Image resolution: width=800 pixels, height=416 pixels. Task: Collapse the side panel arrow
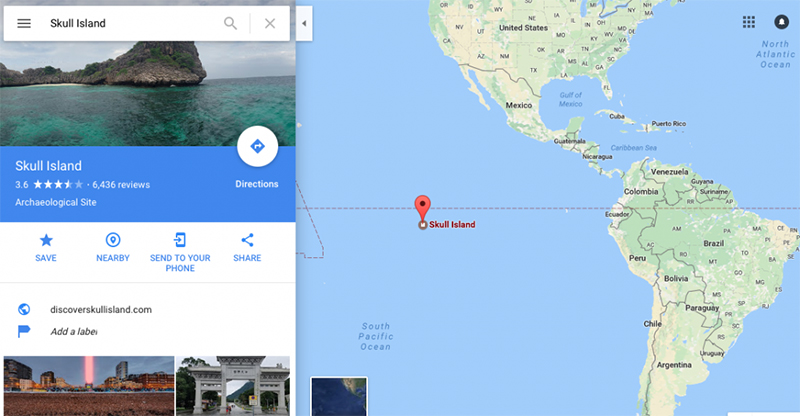coord(304,23)
